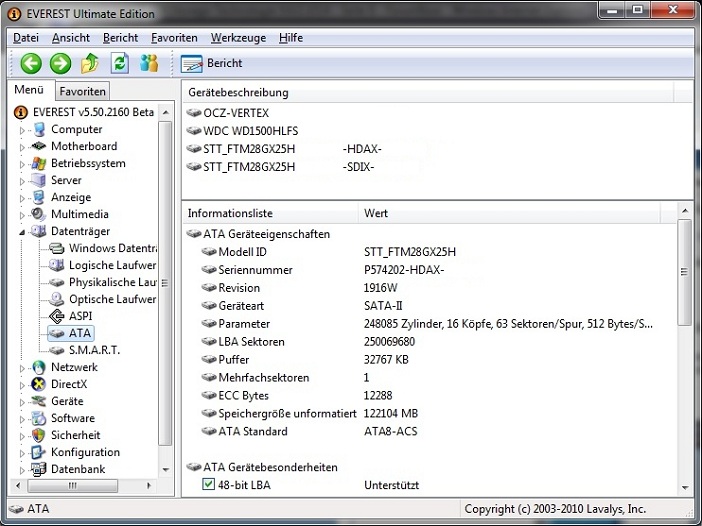Refresh the page with the refresh icon
The height and width of the screenshot is (526, 702).
[x=120, y=63]
